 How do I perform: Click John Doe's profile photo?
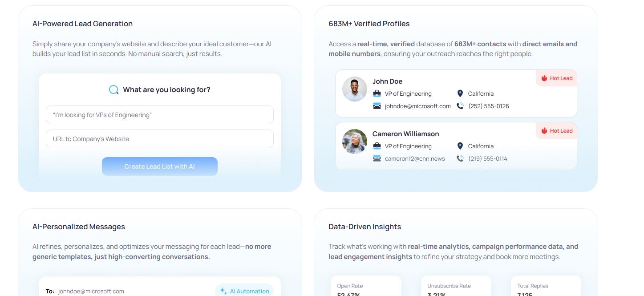[x=354, y=89]
